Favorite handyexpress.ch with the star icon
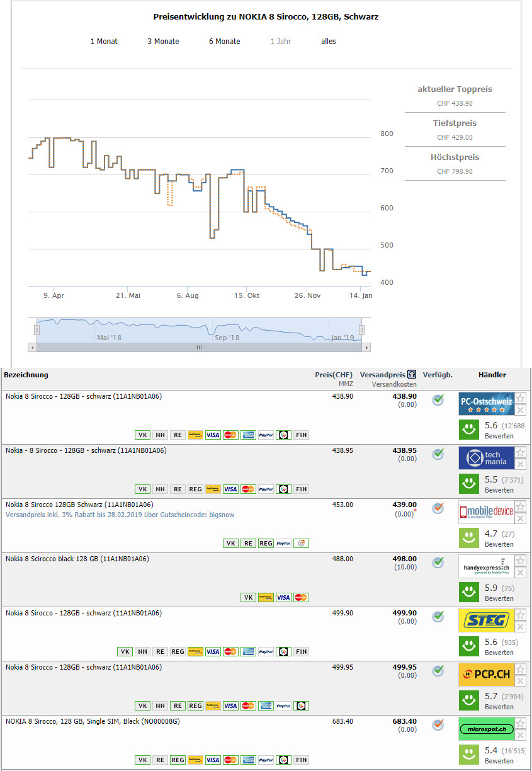The height and width of the screenshot is (771, 532). click(x=521, y=561)
